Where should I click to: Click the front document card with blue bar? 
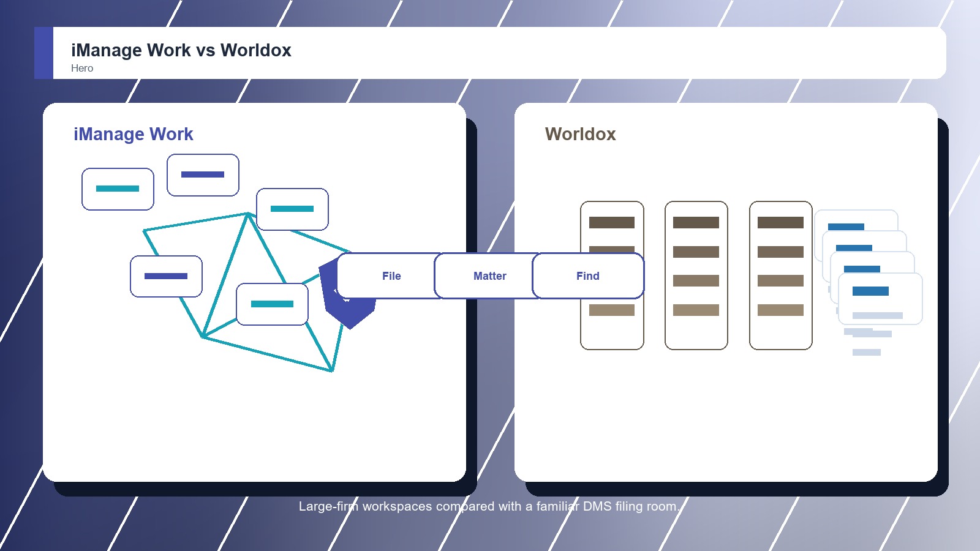pyautogui.click(x=880, y=299)
